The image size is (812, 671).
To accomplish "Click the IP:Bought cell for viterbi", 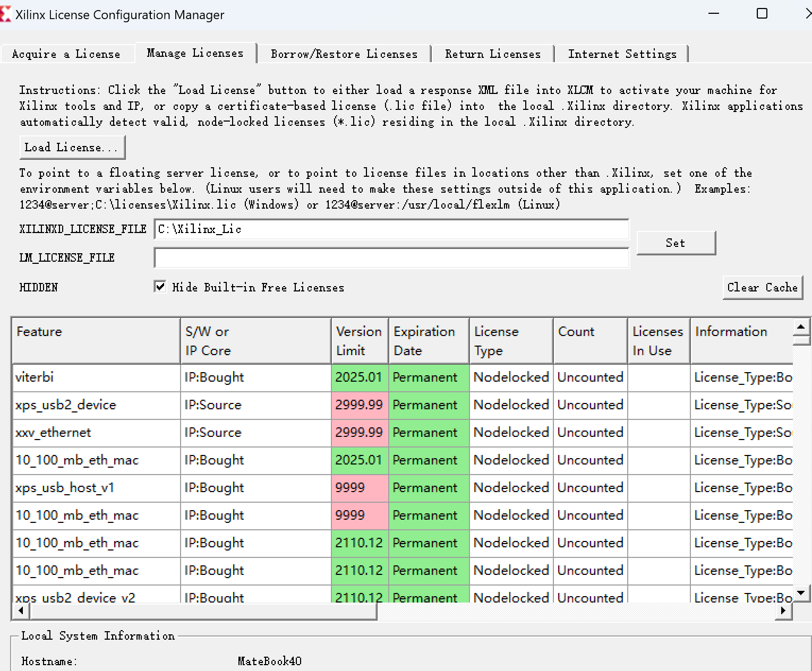I will [x=256, y=377].
